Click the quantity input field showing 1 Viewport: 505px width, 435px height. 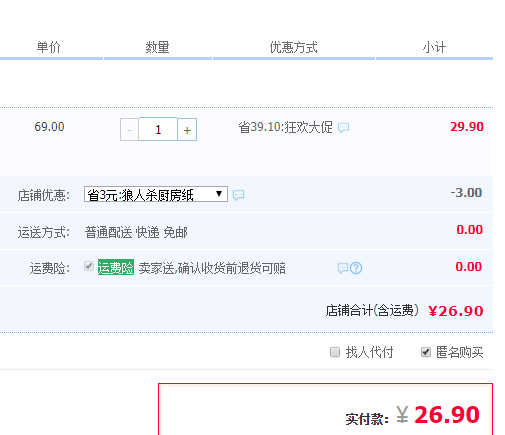pos(158,129)
